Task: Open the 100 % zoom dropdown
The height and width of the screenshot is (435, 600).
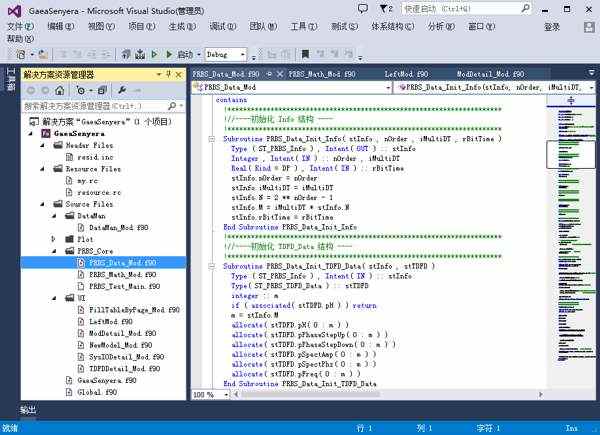Action: [226, 394]
